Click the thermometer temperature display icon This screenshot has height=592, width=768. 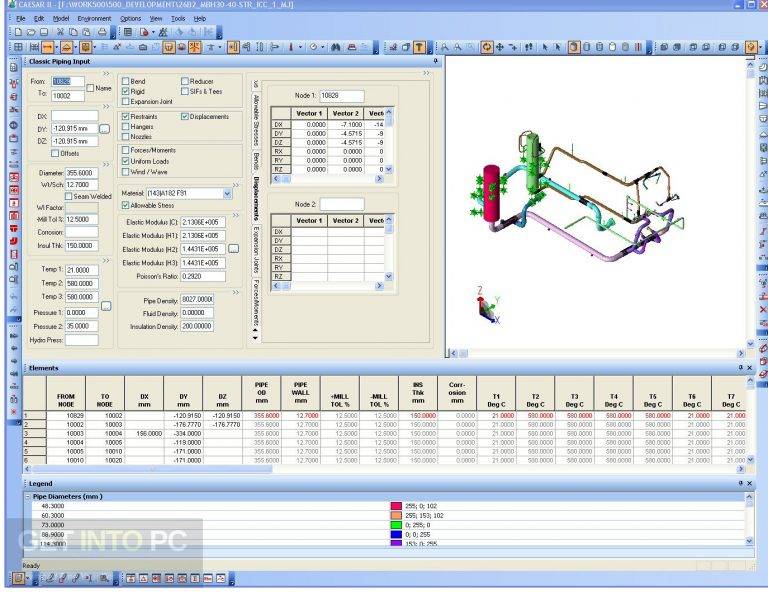[x=290, y=47]
